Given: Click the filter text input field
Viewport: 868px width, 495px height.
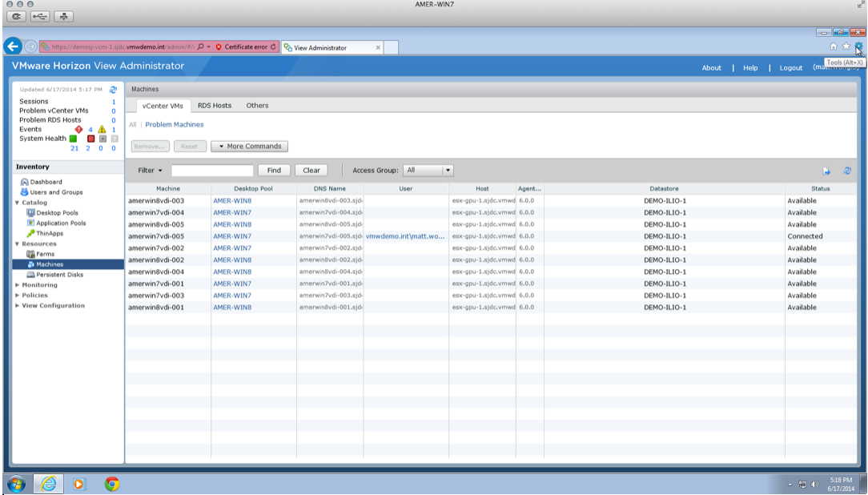Looking at the screenshot, I should (212, 171).
